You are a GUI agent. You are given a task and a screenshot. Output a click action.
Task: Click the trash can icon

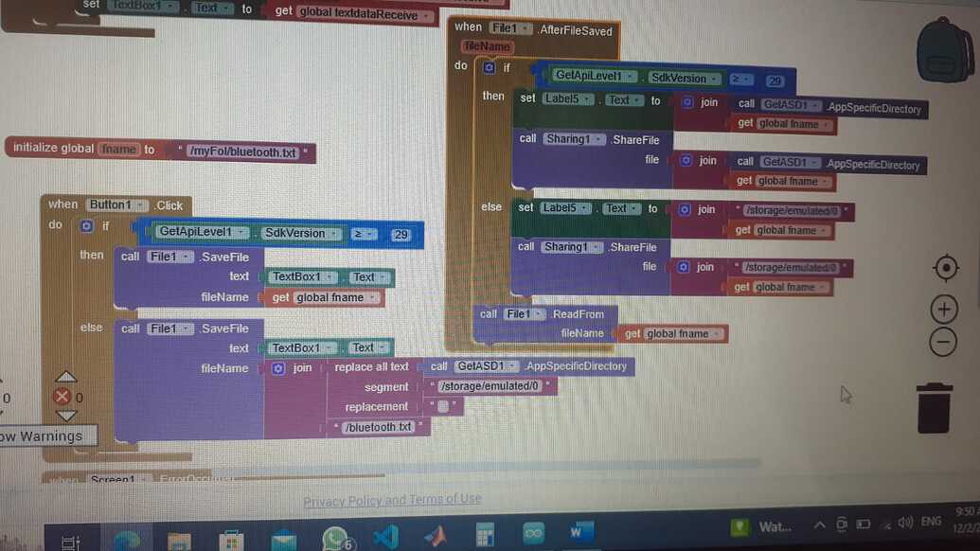[935, 408]
